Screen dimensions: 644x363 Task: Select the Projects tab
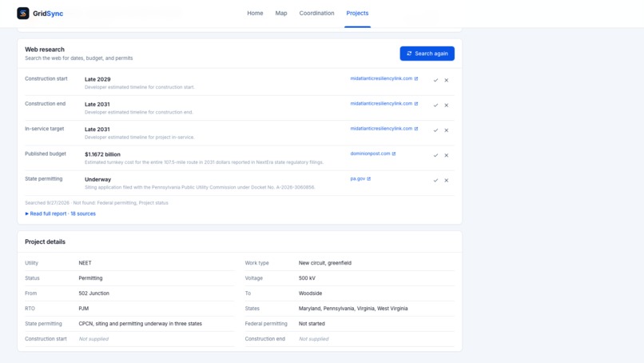pos(357,13)
